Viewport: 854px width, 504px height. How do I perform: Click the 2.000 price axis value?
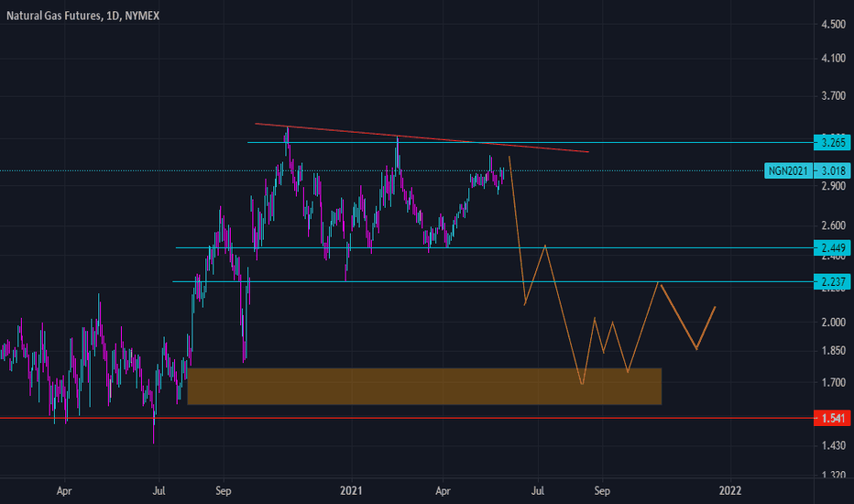(833, 323)
